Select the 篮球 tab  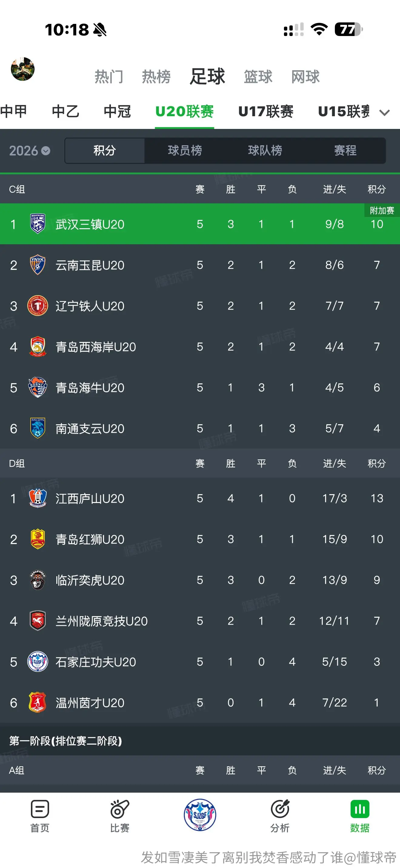[x=258, y=77]
